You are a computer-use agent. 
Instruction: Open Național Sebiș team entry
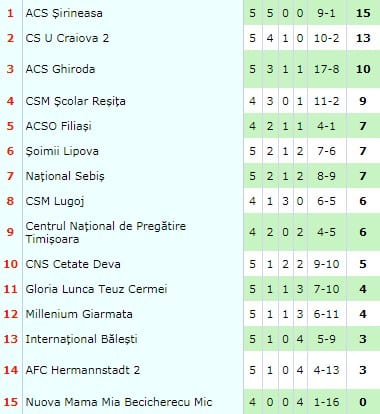click(65, 176)
